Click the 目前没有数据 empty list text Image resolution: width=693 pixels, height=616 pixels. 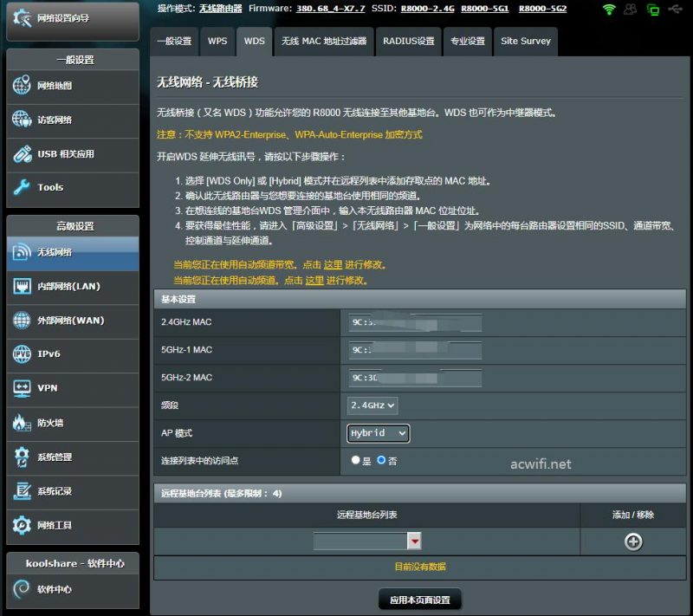click(420, 567)
